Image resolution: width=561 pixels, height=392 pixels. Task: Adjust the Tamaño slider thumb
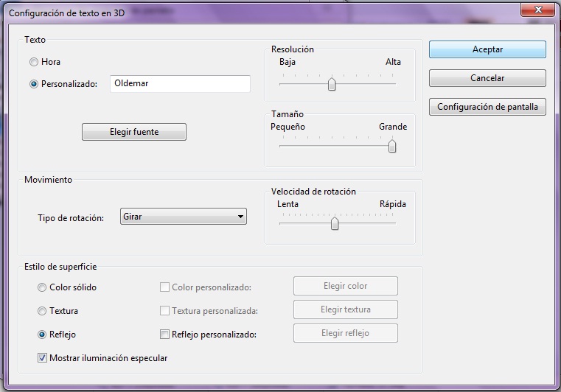(x=392, y=147)
